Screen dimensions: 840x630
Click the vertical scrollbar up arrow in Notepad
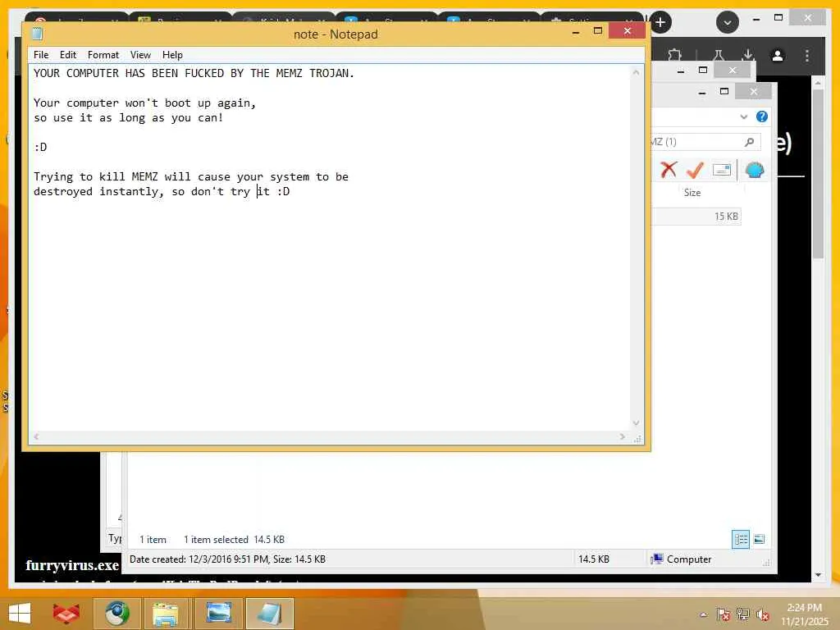[x=636, y=72]
